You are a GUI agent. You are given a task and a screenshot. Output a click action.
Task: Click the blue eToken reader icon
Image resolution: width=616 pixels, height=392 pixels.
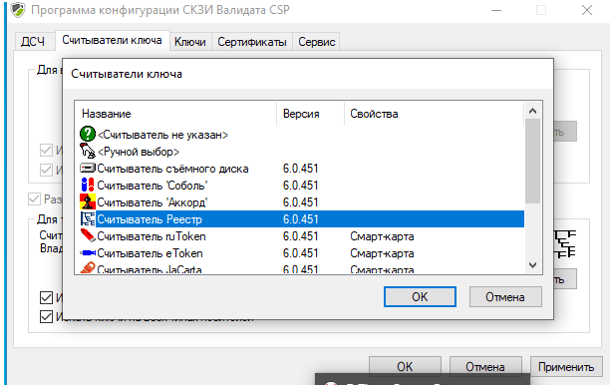coord(88,253)
